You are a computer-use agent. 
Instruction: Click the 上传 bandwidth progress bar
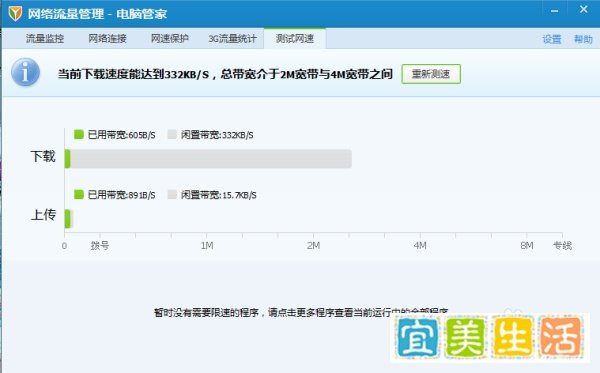pos(69,219)
